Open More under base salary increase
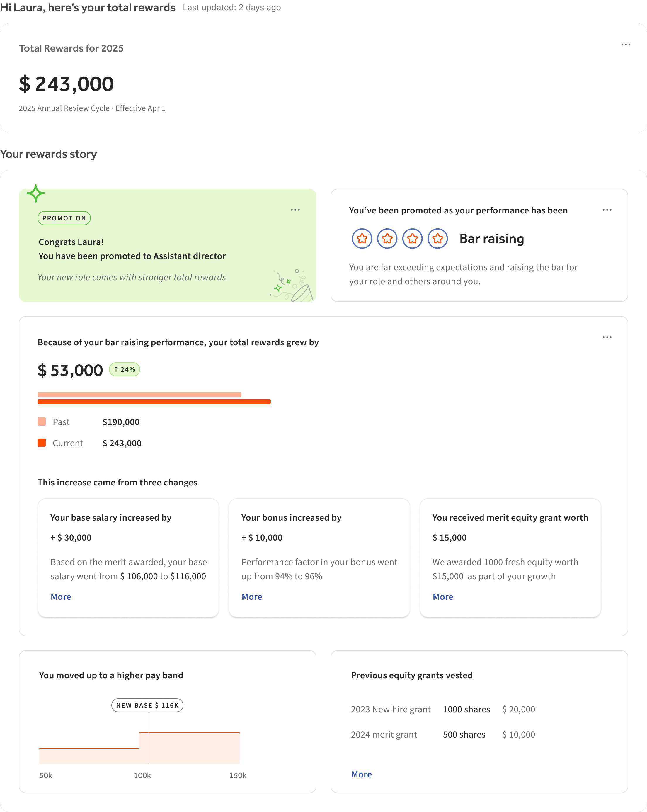The image size is (647, 812). click(61, 597)
